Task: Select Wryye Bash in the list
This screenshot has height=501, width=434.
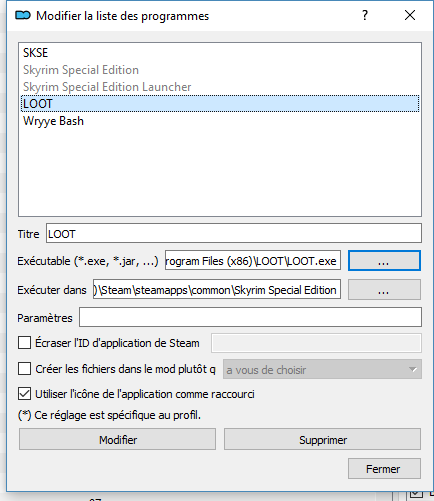Action: pyautogui.click(x=220, y=121)
